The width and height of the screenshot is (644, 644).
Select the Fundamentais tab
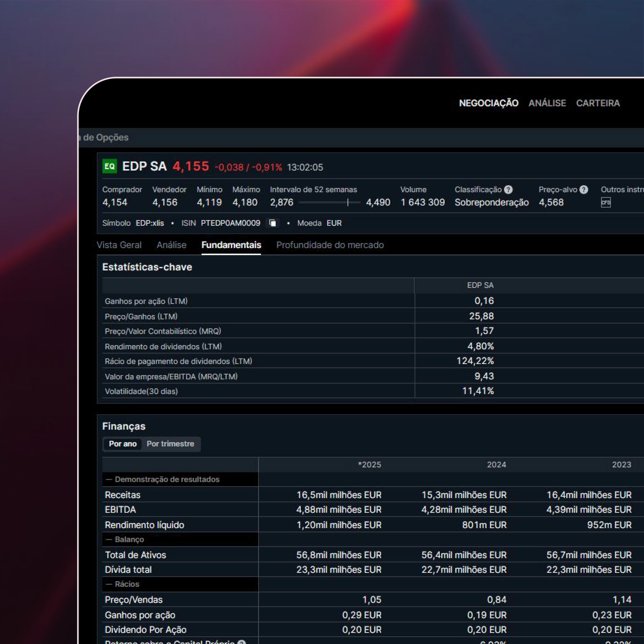click(231, 245)
